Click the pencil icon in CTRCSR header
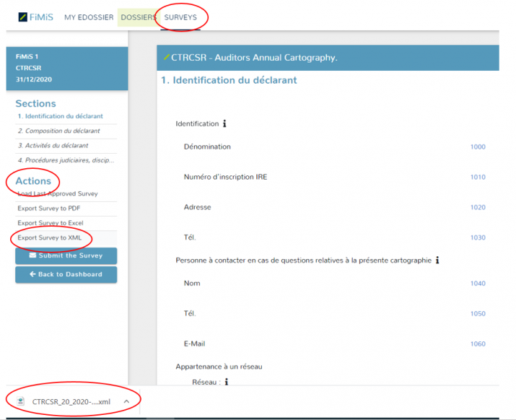This screenshot has height=420, width=516. point(167,57)
